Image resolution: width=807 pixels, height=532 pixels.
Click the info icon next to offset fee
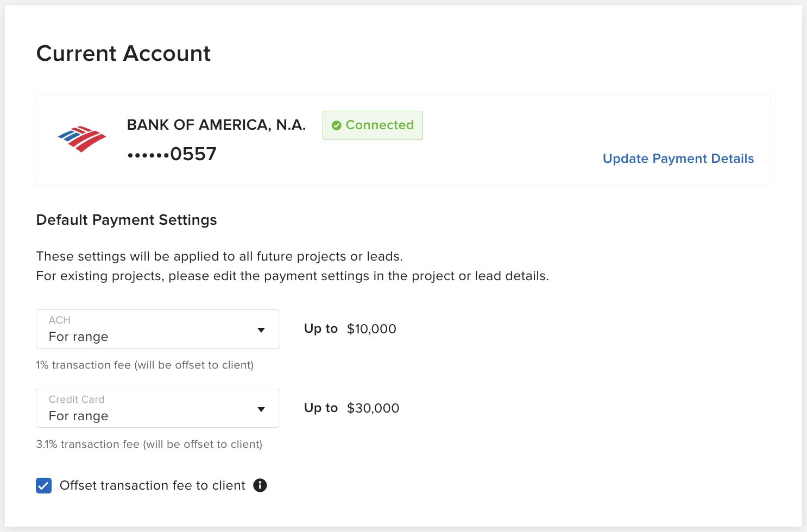pos(260,485)
